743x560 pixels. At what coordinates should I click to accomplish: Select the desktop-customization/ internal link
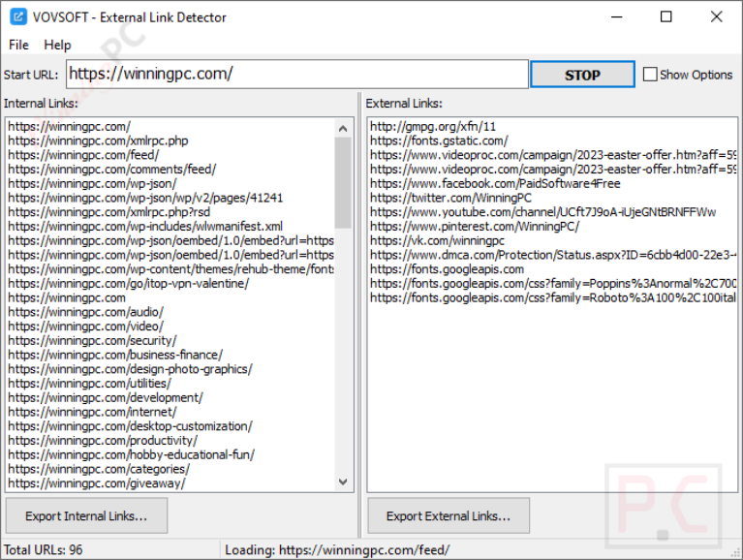(130, 426)
